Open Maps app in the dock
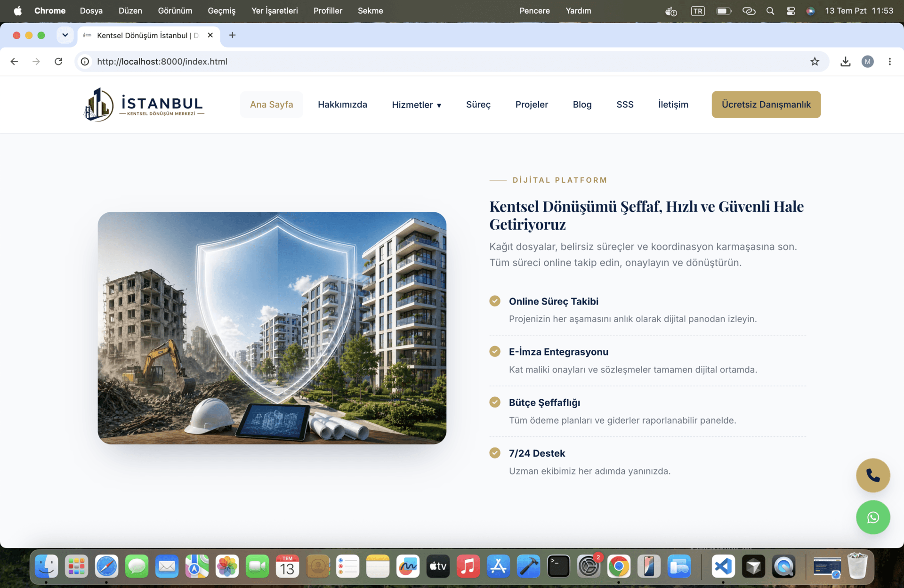Screen dimensions: 904x588 pos(197,566)
